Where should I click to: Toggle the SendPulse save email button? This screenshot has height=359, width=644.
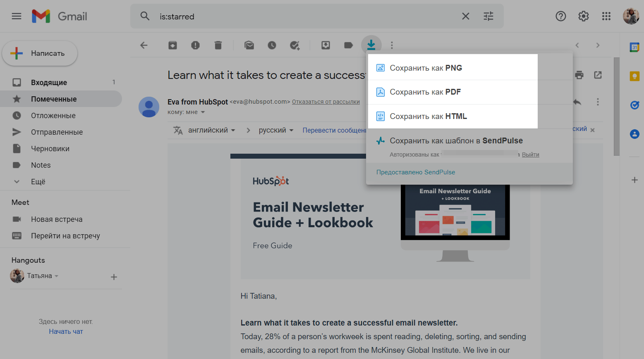371,45
